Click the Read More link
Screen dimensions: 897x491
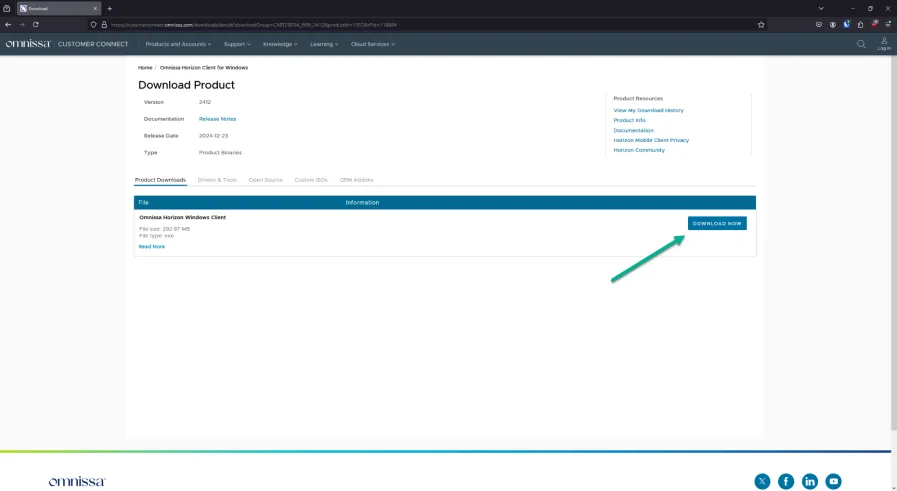152,247
